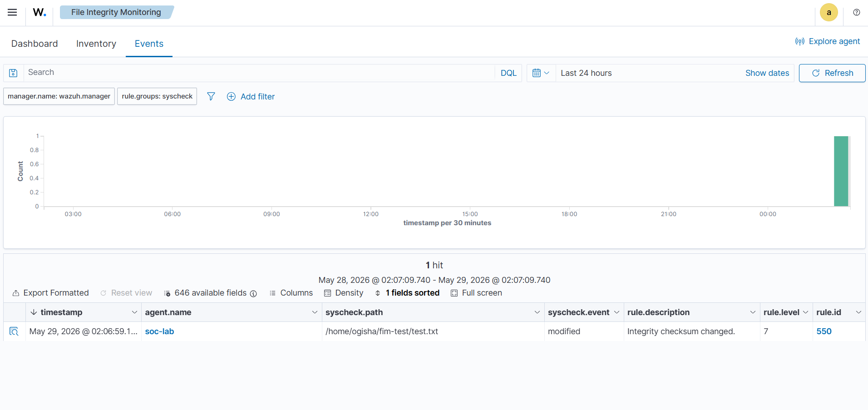Click the 'modified' event cell
The image size is (868, 410).
pos(584,331)
